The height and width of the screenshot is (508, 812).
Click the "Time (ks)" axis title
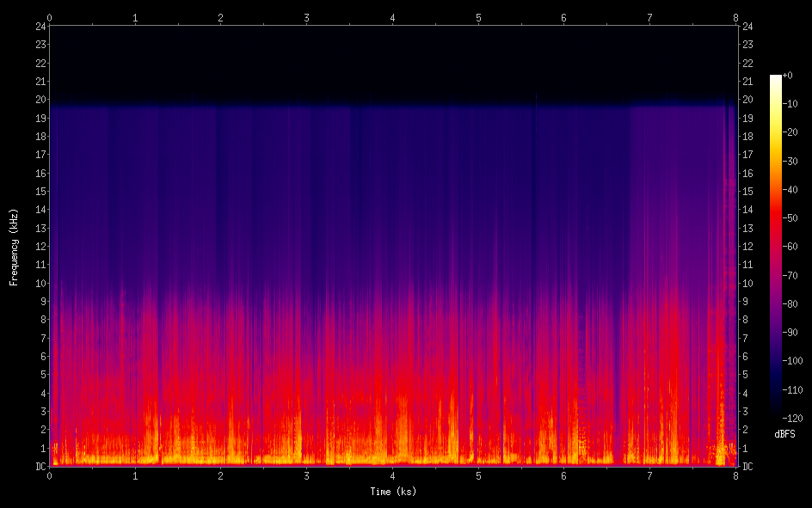[x=392, y=492]
